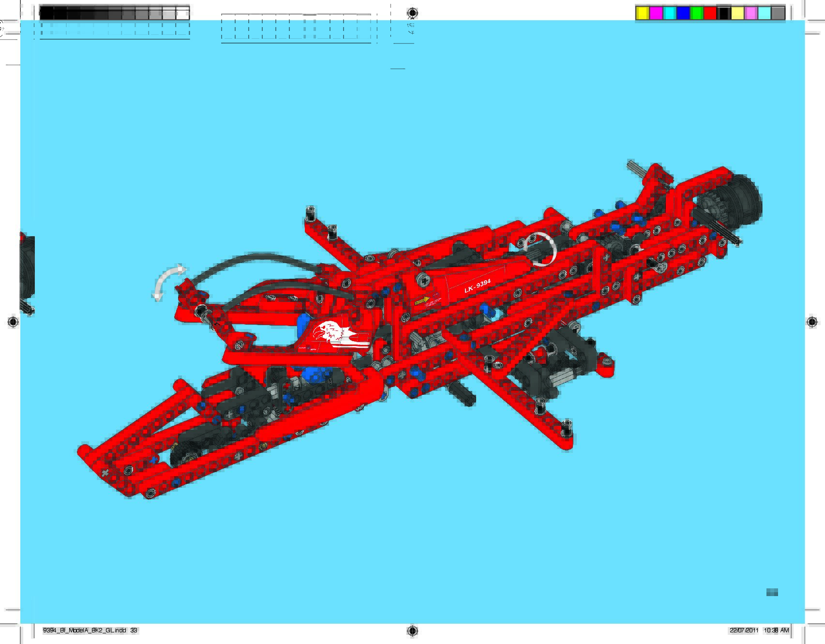Click the left edge registration crosshair mark

click(13, 322)
